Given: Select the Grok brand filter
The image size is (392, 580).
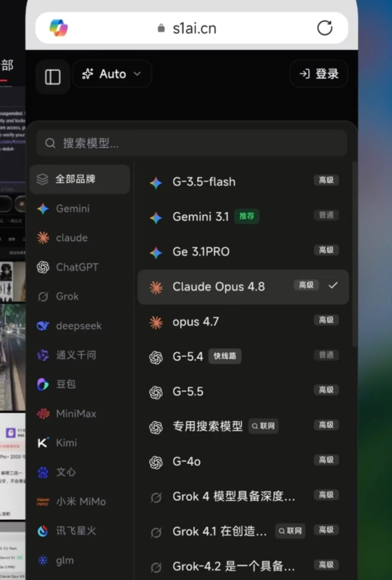Looking at the screenshot, I should point(80,297).
